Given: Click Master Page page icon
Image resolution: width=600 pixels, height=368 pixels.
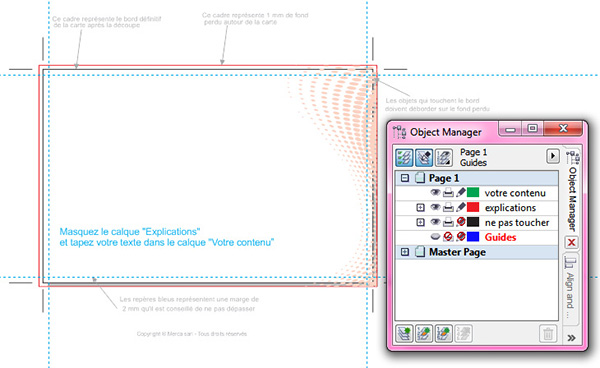Looking at the screenshot, I should [420, 252].
